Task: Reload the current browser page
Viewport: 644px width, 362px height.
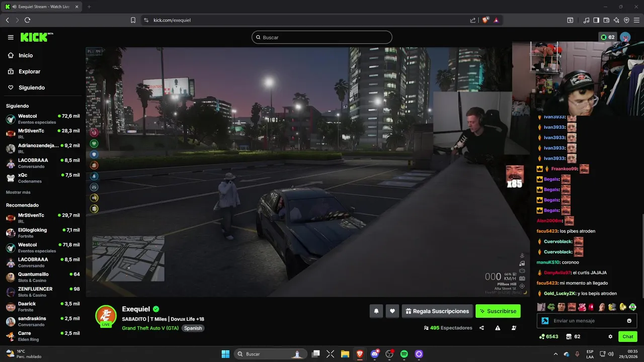Action: click(x=27, y=20)
